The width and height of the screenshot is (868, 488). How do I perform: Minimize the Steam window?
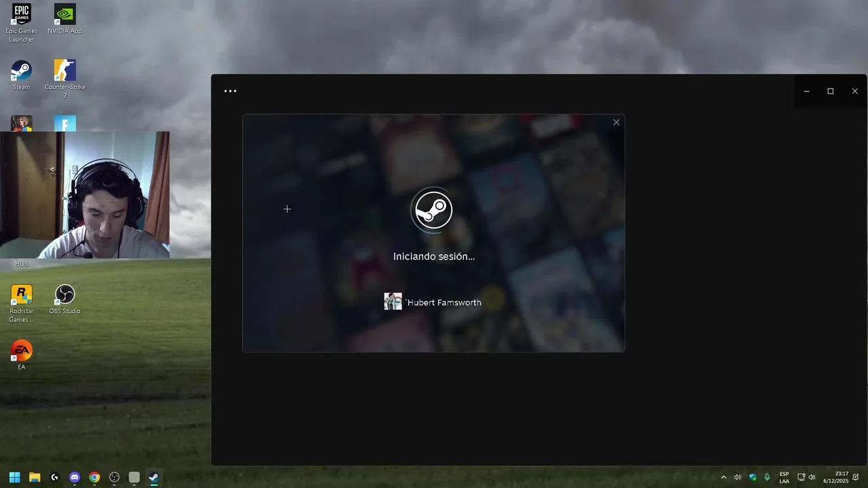(x=806, y=91)
